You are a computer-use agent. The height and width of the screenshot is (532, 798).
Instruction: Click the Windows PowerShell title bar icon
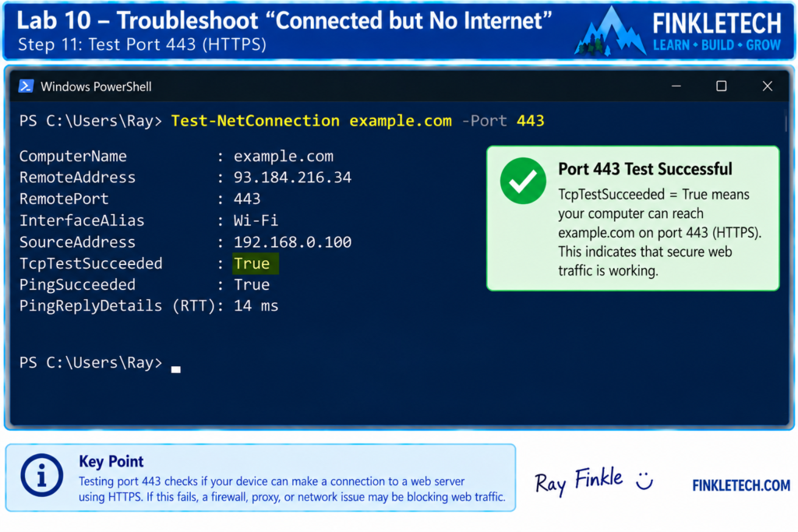pos(26,86)
